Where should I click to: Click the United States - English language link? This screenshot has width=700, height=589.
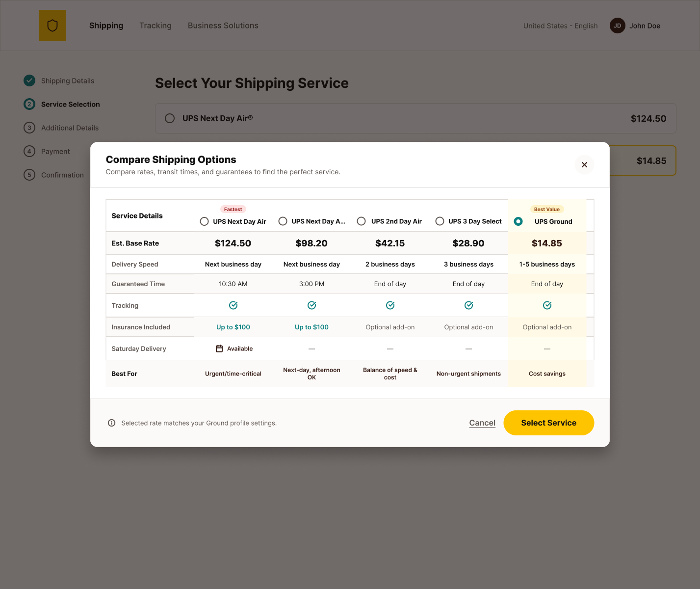coord(561,26)
